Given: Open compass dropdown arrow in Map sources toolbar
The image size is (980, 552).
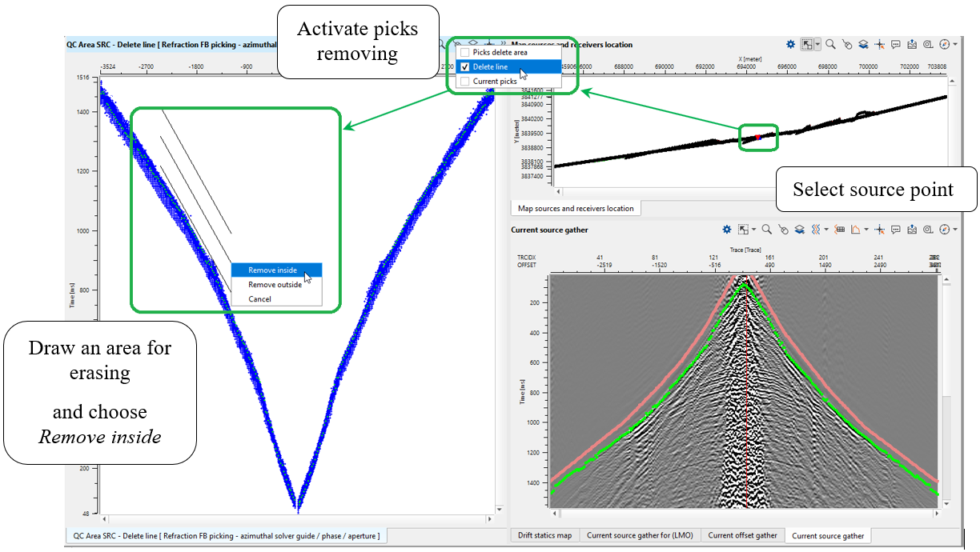Looking at the screenshot, I should 955,45.
